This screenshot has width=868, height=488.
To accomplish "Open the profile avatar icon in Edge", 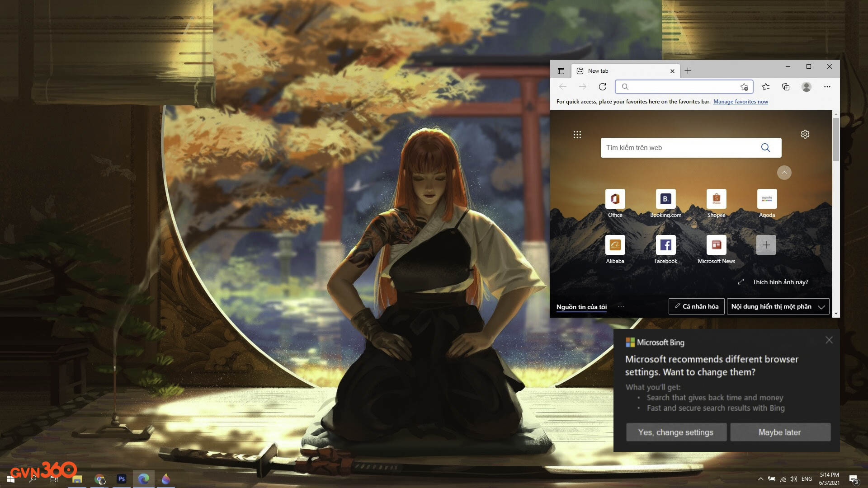I will tap(807, 87).
